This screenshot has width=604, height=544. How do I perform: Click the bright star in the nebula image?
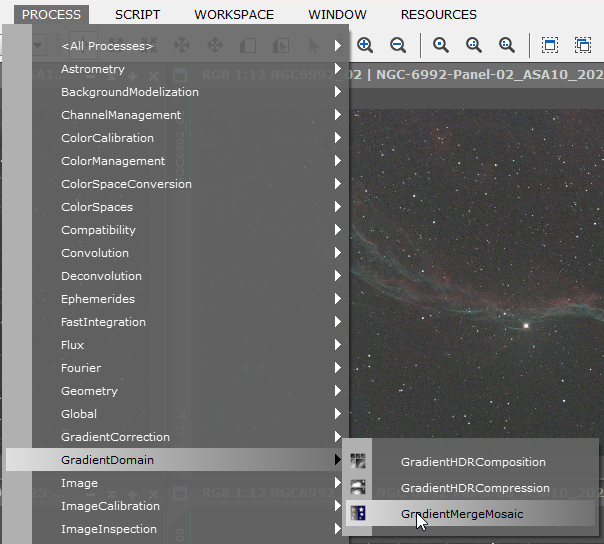(x=526, y=326)
